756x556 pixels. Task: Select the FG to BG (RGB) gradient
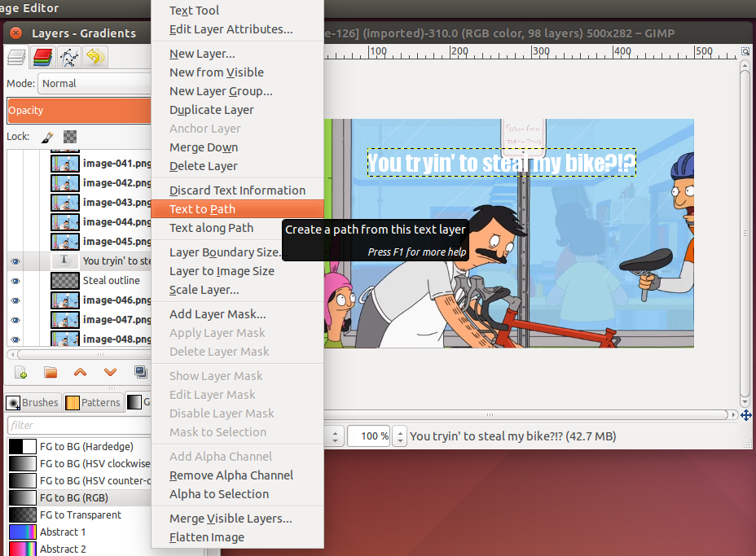[79, 497]
